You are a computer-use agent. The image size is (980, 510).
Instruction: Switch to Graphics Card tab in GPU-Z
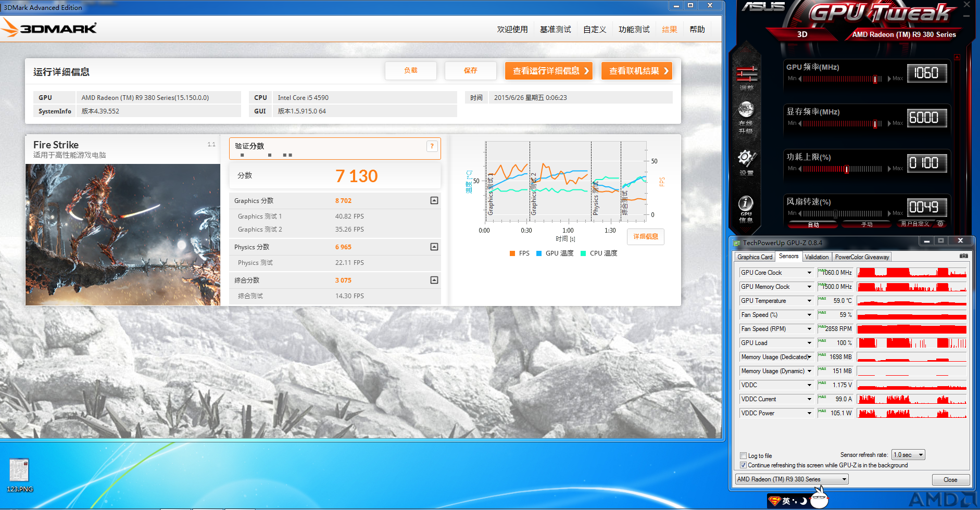(x=755, y=257)
